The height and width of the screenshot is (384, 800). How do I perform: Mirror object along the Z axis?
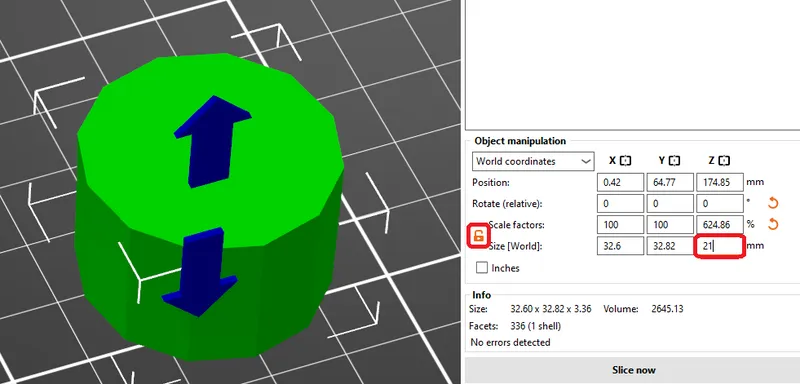coord(724,161)
